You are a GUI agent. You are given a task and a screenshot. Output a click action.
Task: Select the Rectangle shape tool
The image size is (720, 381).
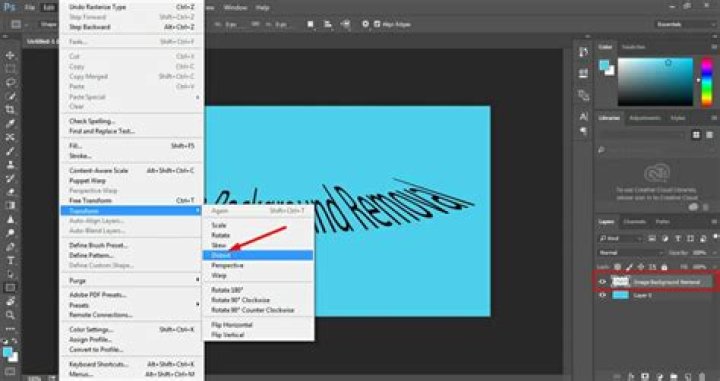tap(10, 288)
